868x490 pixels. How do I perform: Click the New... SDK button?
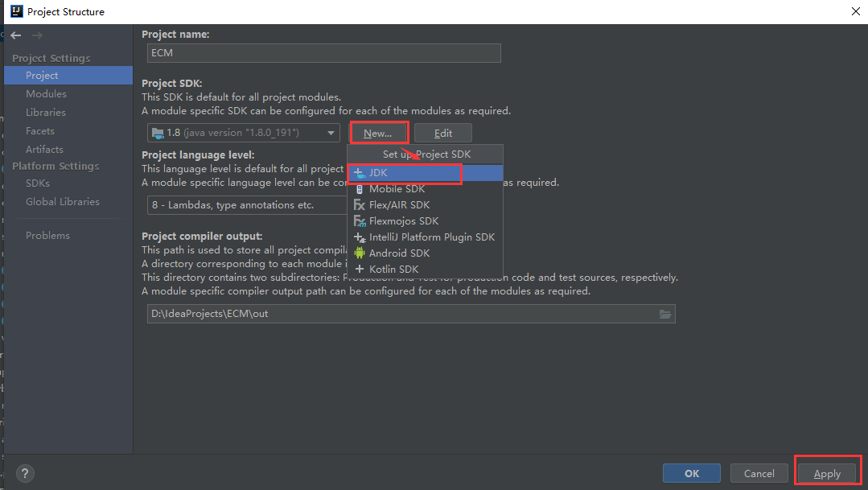pyautogui.click(x=377, y=133)
